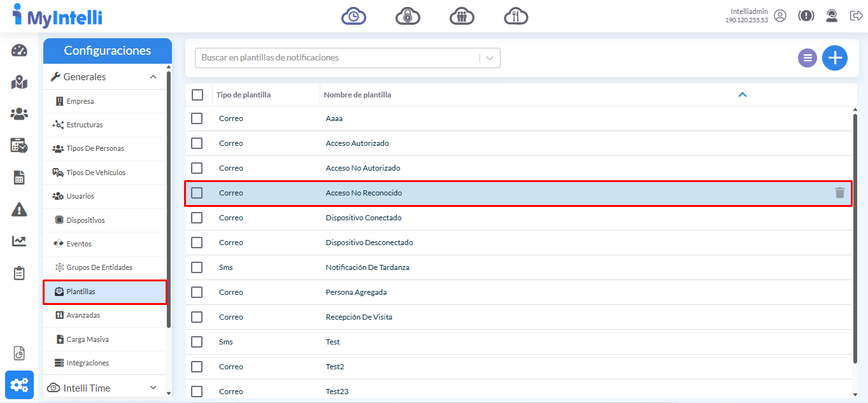
Task: Select the Notificación De Tardanza checkbox
Action: (197, 267)
